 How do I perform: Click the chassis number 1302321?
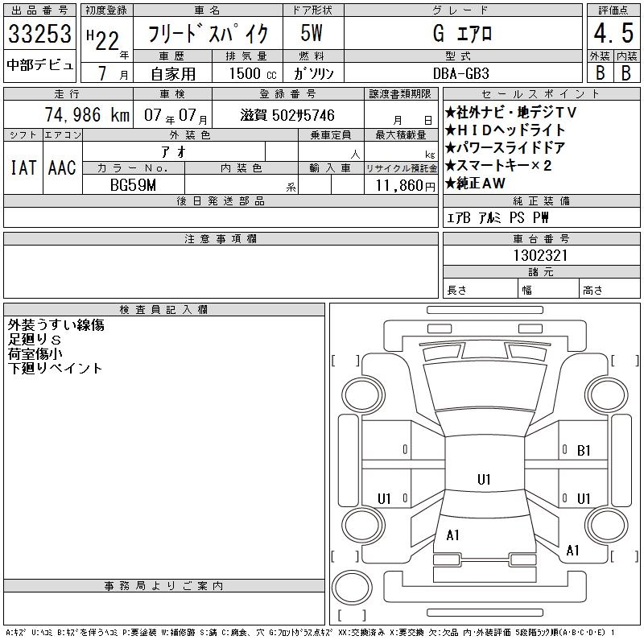(540, 255)
